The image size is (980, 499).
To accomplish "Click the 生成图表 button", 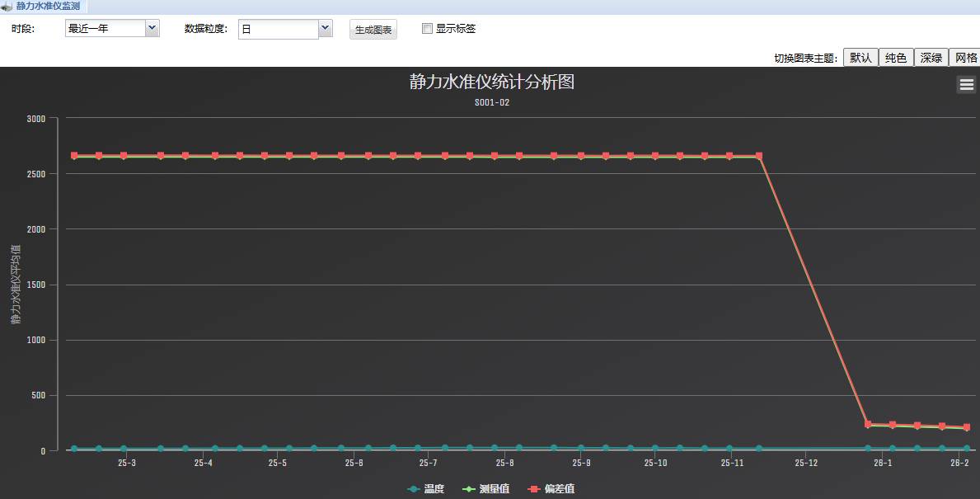I will tap(373, 27).
